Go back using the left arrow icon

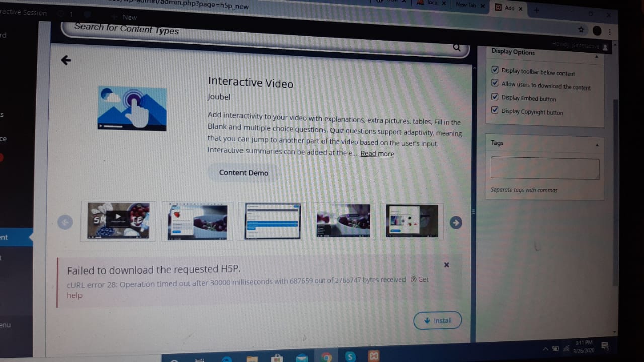pos(66,60)
